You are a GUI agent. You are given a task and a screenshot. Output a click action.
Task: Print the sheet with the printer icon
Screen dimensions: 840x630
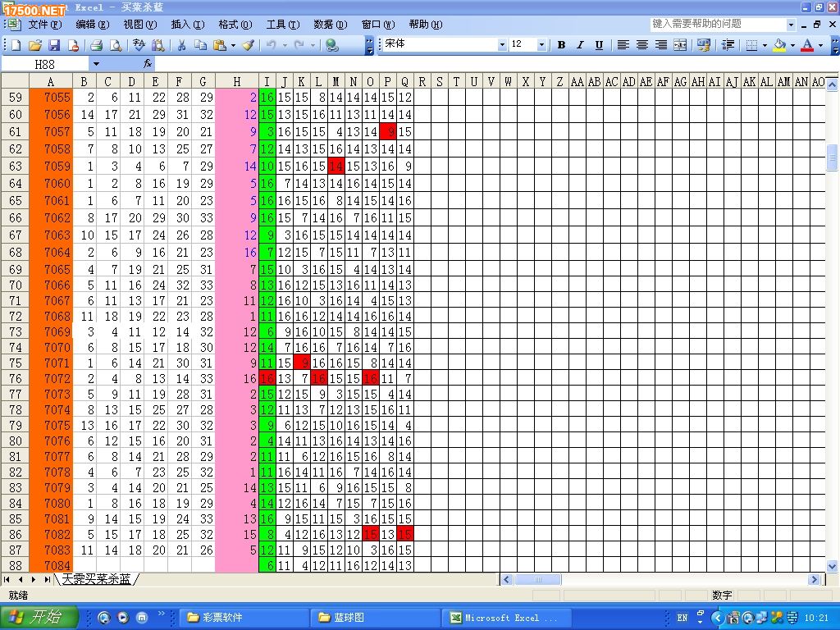pyautogui.click(x=97, y=46)
